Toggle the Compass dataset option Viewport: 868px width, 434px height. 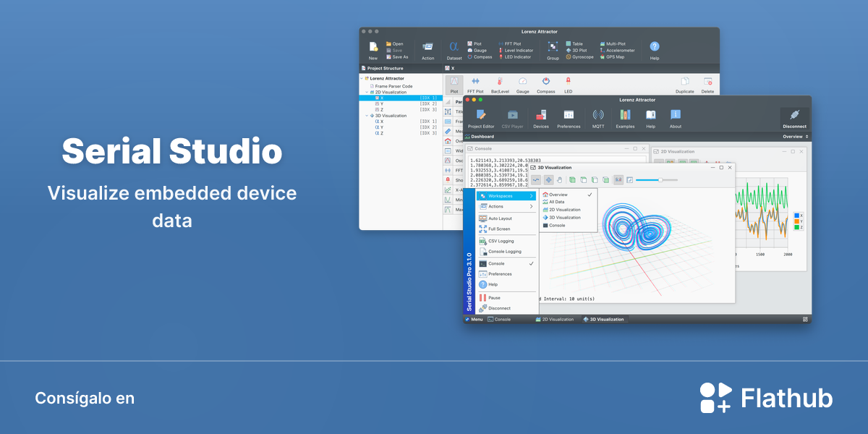coord(546,85)
